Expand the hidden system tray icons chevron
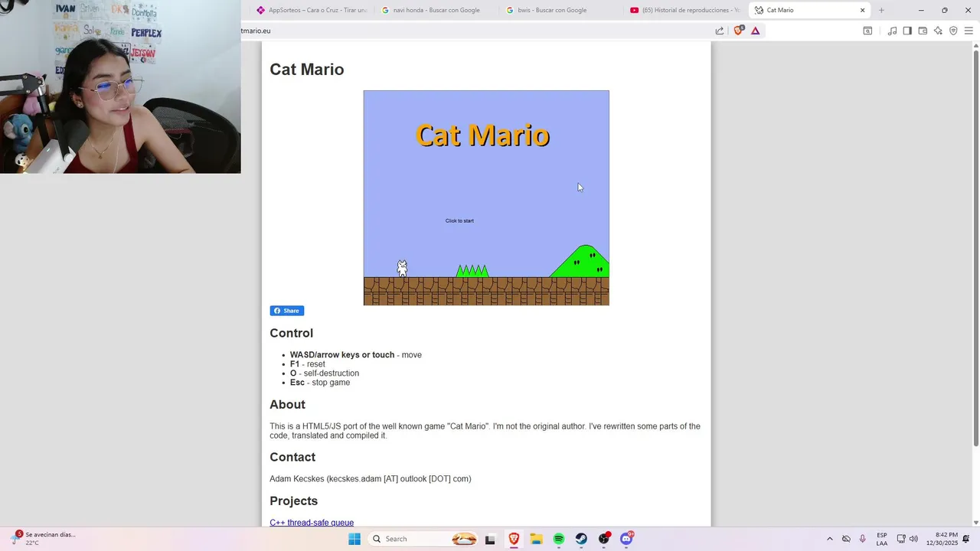 click(830, 539)
